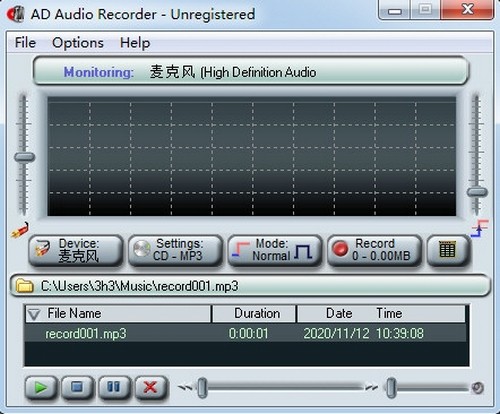Image resolution: width=500 pixels, height=414 pixels.
Task: Click the waveform monitoring display
Action: 252,156
